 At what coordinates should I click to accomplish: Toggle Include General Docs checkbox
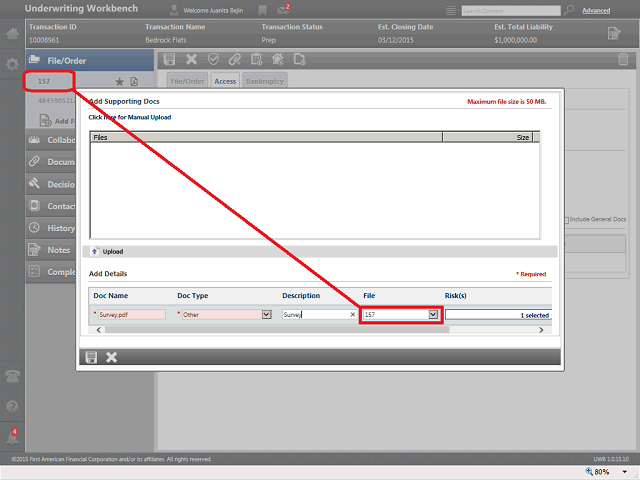coord(566,220)
